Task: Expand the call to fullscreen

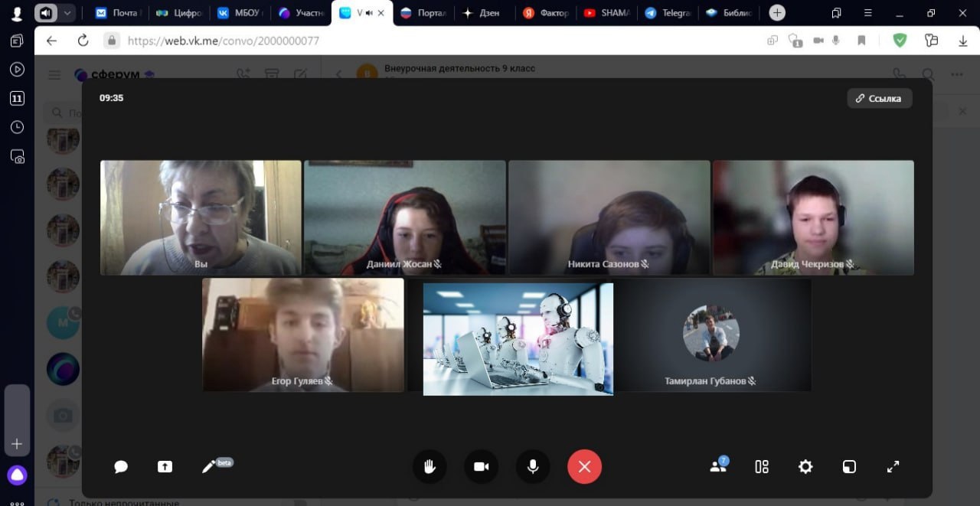Action: (893, 467)
